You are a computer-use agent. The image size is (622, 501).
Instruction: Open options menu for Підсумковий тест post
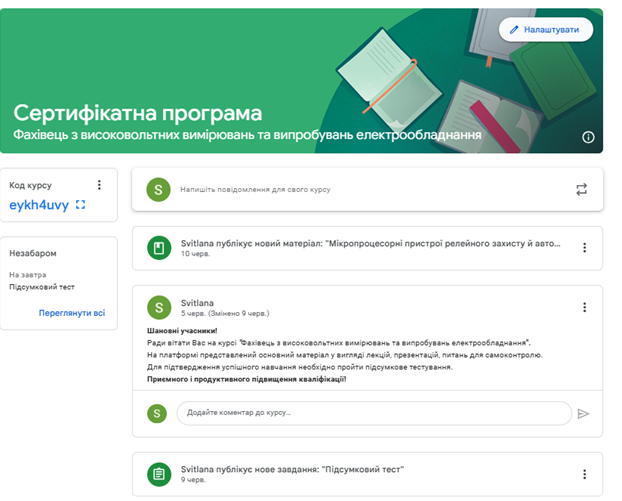point(584,474)
